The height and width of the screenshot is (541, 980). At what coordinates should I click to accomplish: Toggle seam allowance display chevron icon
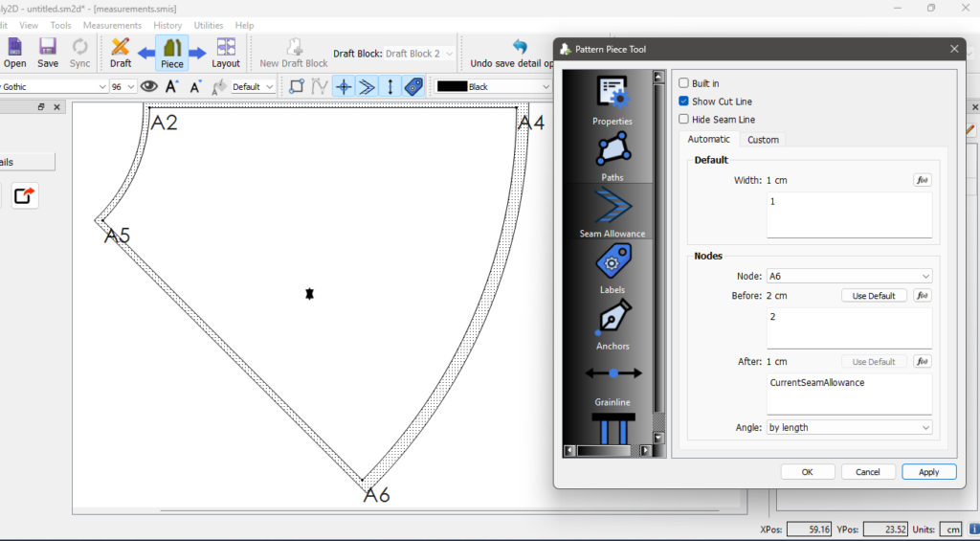point(367,86)
